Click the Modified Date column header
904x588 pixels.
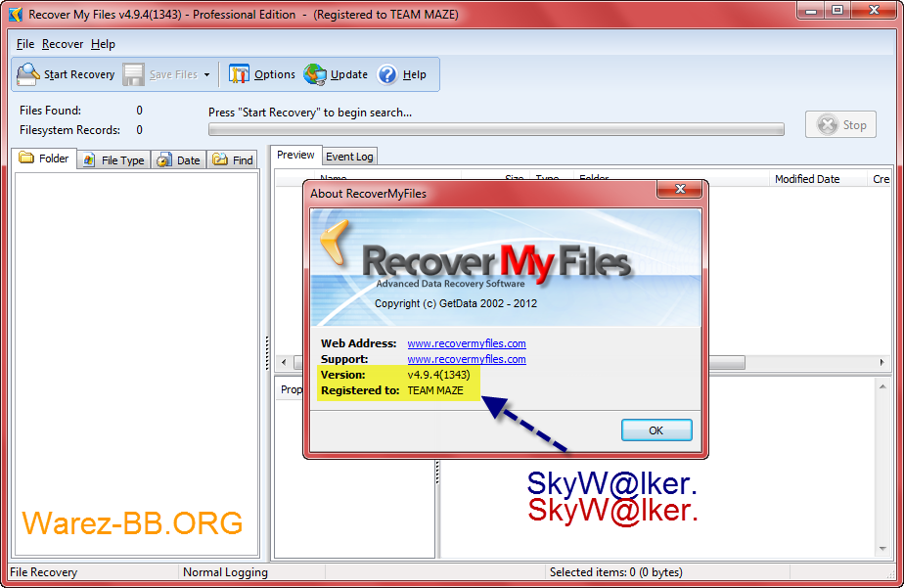[x=807, y=179]
